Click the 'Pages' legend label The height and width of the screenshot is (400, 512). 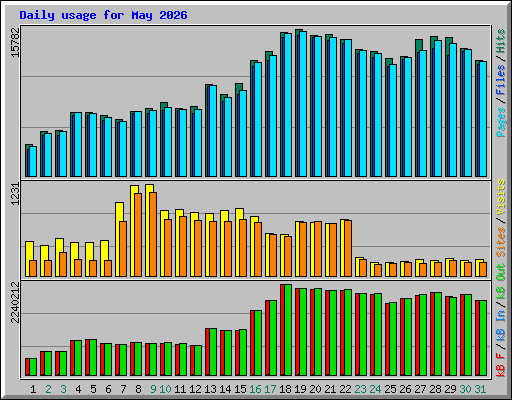(501, 122)
